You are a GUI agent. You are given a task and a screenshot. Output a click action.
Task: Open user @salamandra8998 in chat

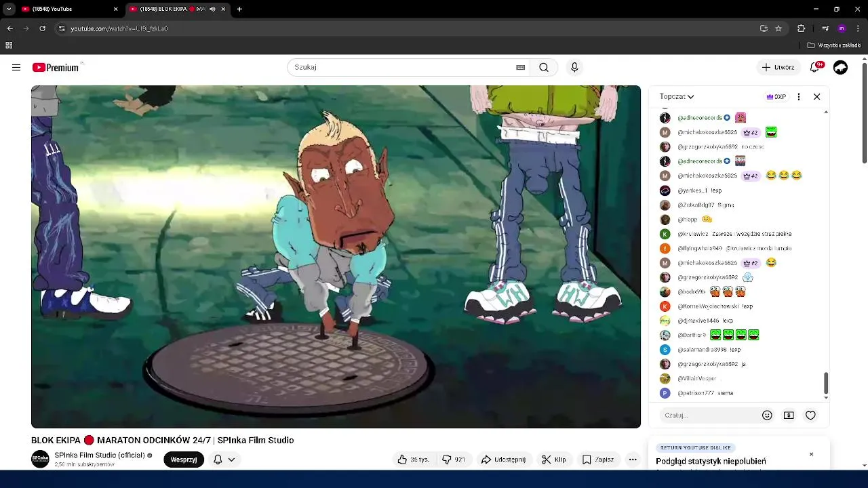(702, 350)
